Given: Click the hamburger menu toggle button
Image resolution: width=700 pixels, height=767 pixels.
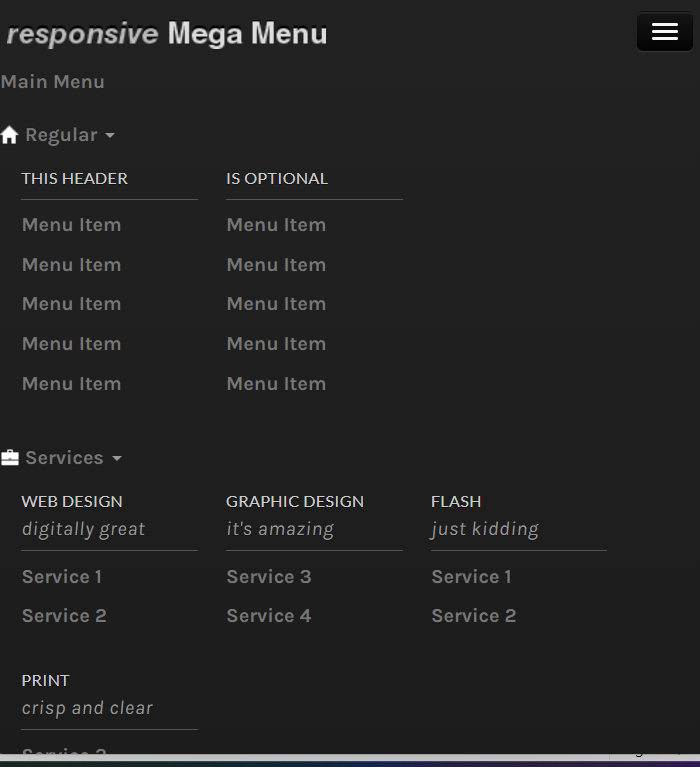Looking at the screenshot, I should coord(664,32).
